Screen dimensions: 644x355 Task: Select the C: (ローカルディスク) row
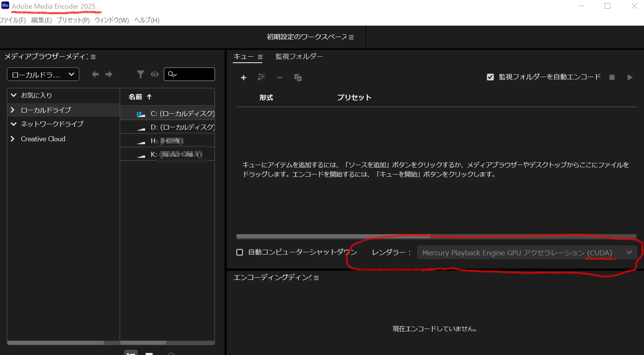(167, 113)
